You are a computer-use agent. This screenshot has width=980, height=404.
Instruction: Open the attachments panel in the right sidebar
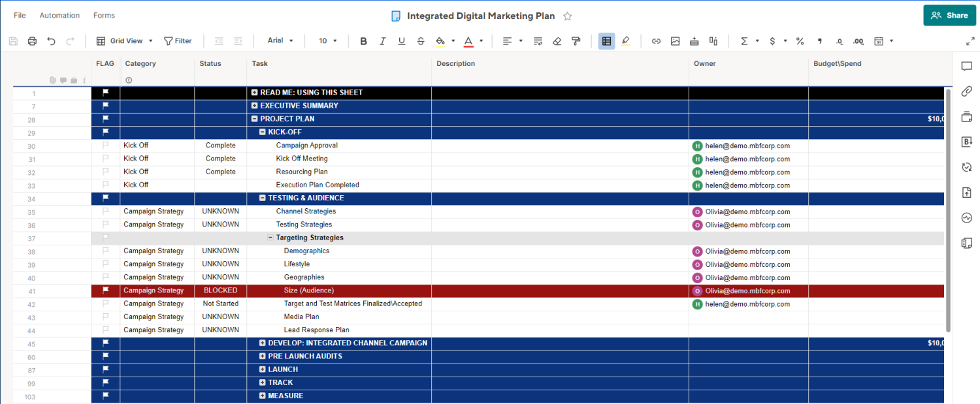pos(967,91)
